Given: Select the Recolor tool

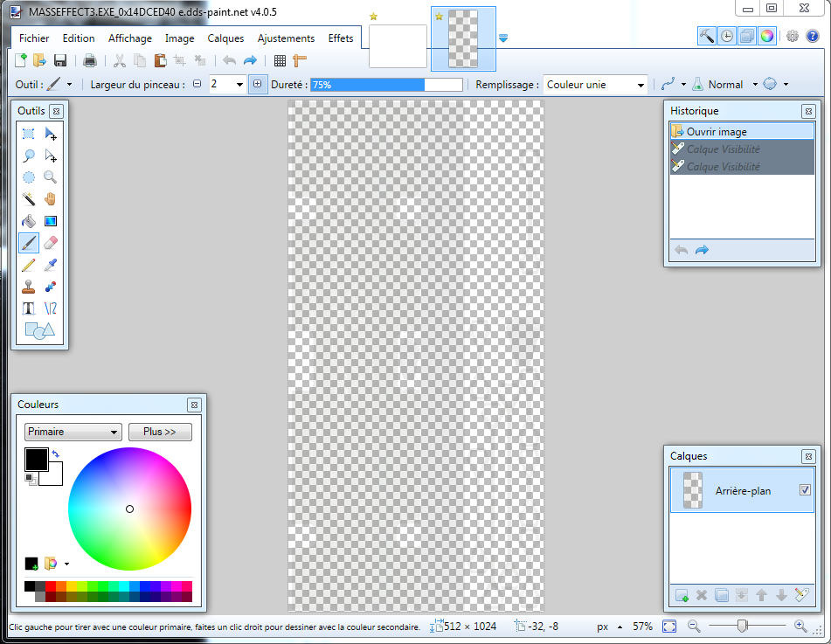Looking at the screenshot, I should 51,287.
